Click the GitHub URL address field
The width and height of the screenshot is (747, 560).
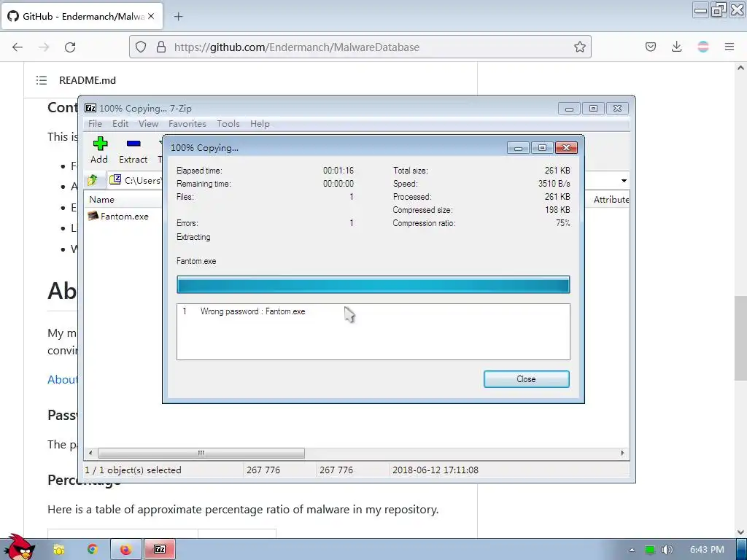360,47
